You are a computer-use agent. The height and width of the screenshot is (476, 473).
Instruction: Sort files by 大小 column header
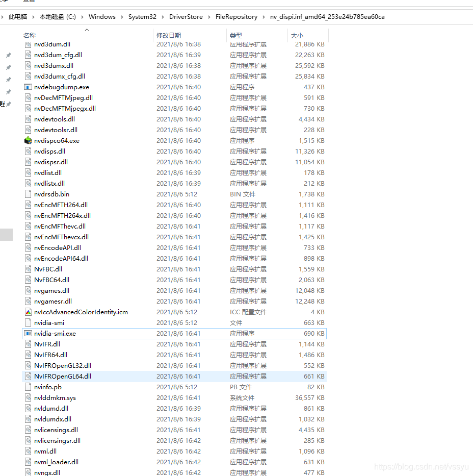click(297, 36)
